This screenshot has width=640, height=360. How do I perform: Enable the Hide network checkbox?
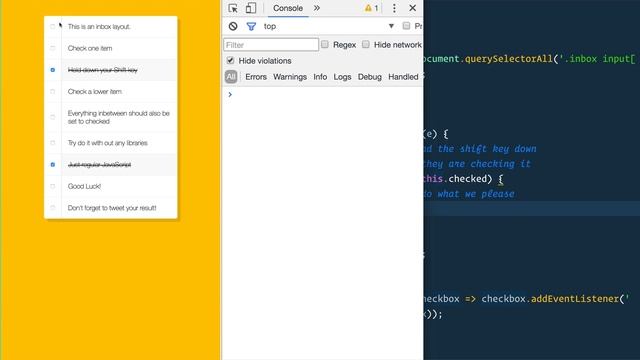click(x=366, y=44)
